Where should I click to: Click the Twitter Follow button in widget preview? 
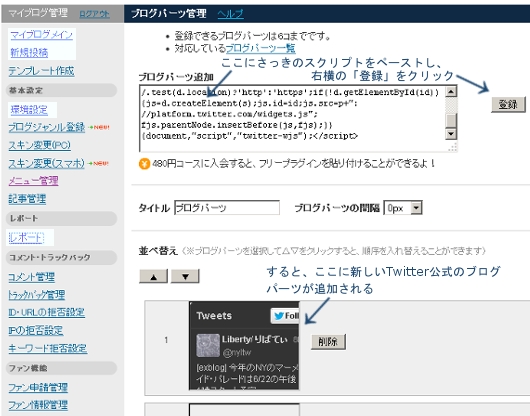pos(285,316)
